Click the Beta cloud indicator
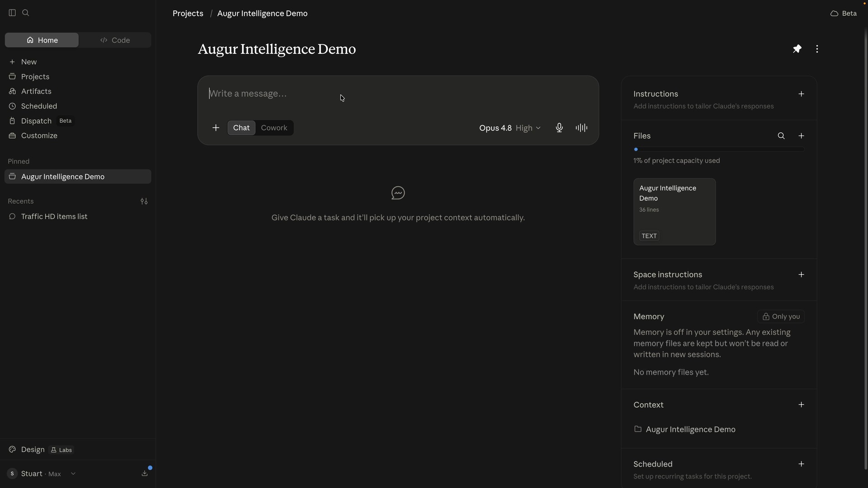 (844, 14)
